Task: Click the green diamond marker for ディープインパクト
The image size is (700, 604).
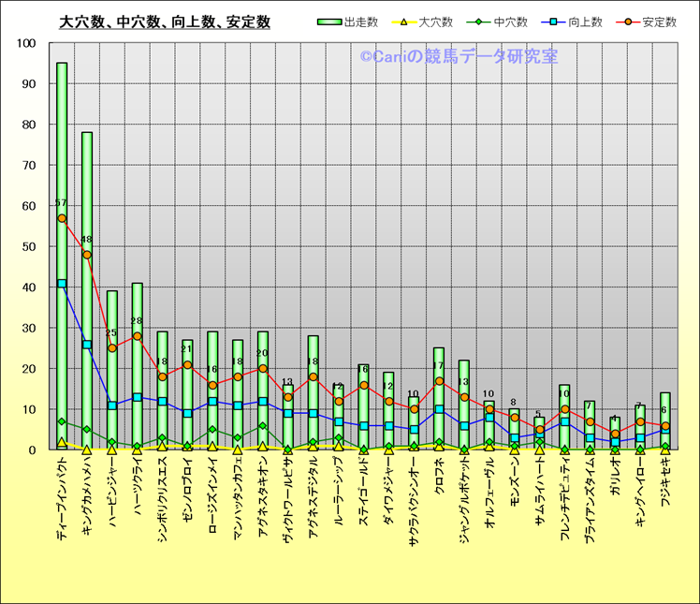Action: click(x=62, y=421)
